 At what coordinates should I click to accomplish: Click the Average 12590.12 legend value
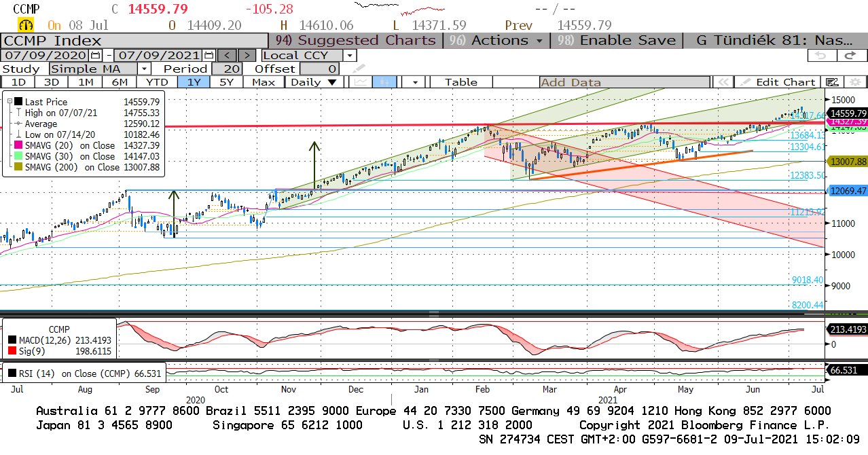(141, 124)
